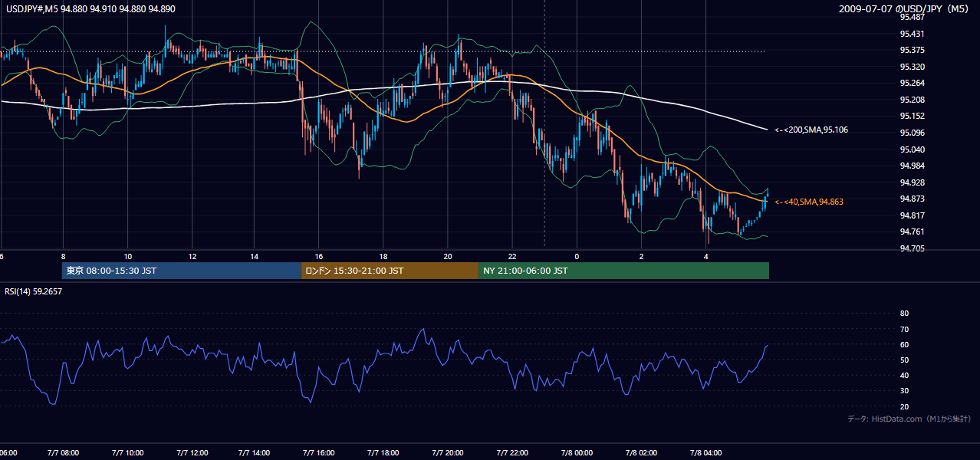Click price axis value 95.375
The width and height of the screenshot is (980, 460).
pos(913,50)
